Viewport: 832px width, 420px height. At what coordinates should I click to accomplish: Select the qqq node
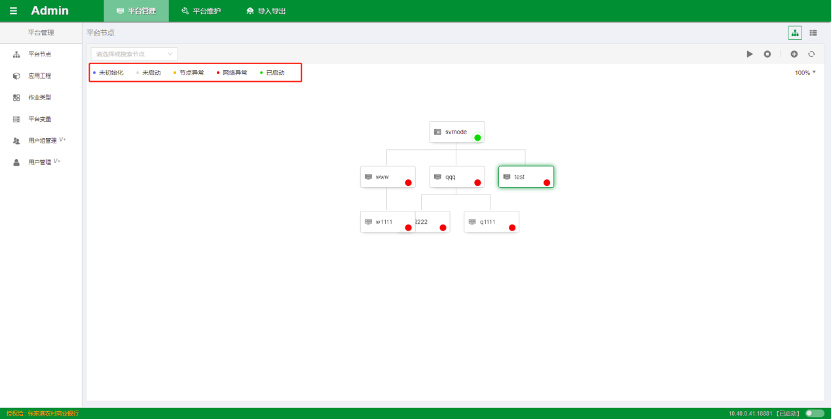coord(457,177)
